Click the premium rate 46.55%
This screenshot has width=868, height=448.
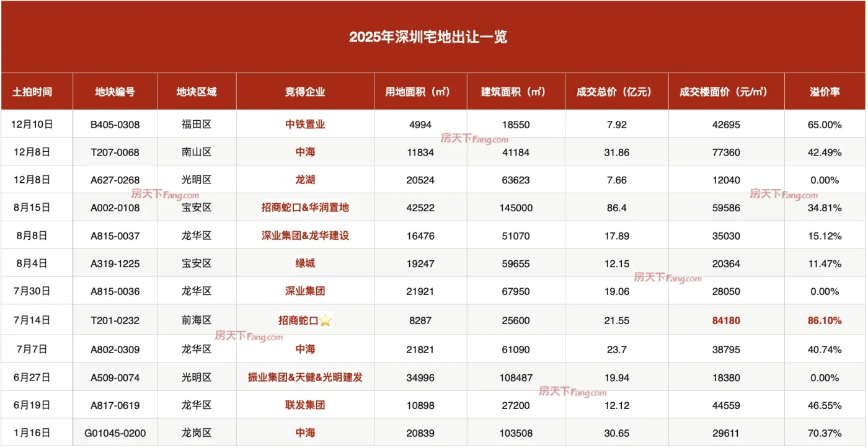click(x=825, y=406)
